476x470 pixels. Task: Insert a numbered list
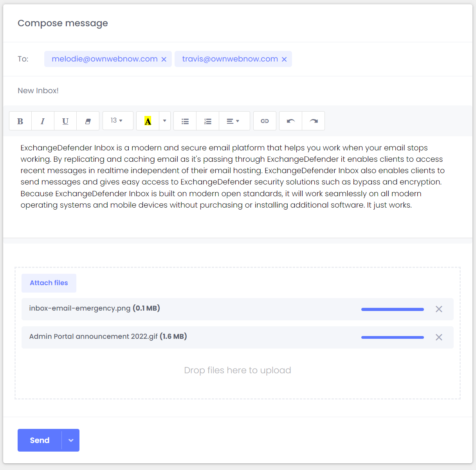click(208, 121)
